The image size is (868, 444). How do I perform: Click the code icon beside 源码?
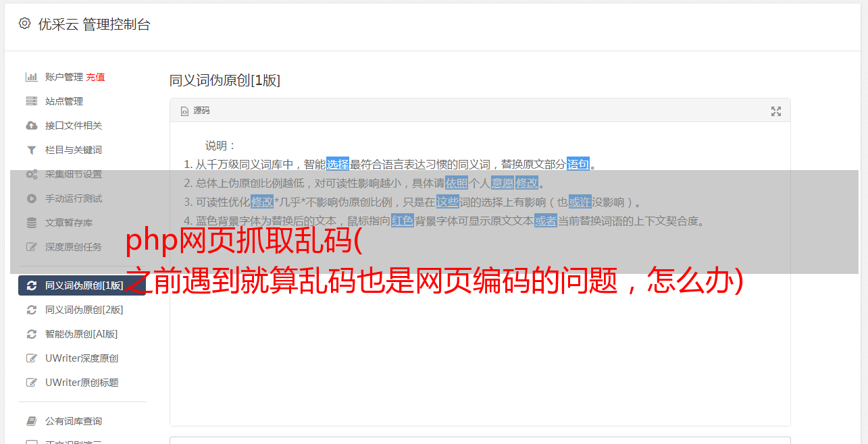(x=184, y=111)
